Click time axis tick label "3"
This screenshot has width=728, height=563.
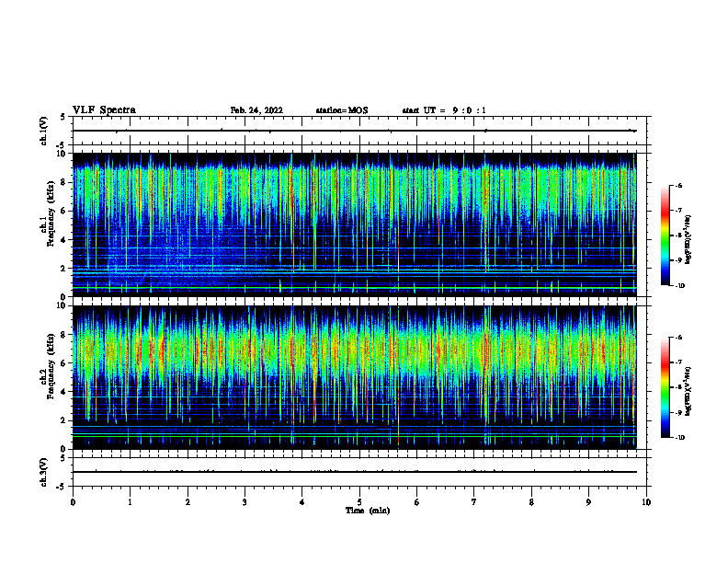245,502
